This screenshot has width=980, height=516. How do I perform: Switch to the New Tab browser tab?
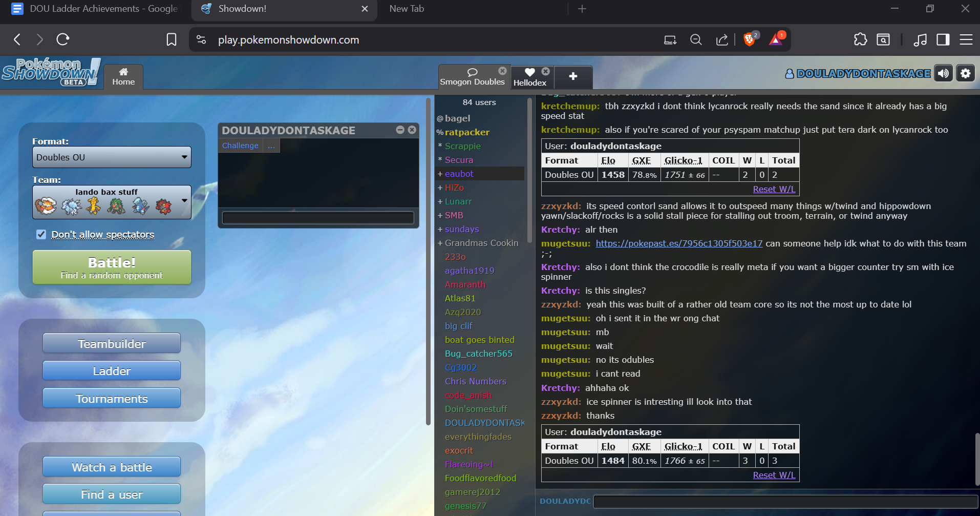coord(407,9)
